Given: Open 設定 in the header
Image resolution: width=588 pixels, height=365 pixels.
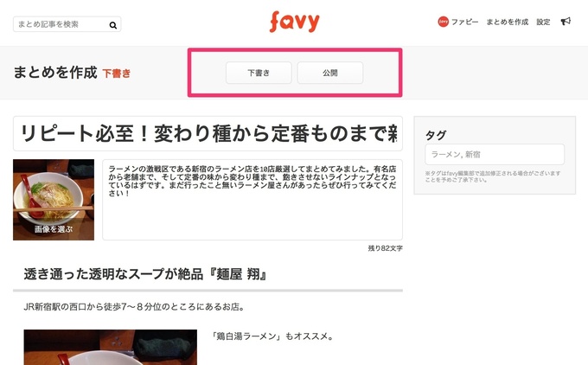Looking at the screenshot, I should pyautogui.click(x=543, y=22).
